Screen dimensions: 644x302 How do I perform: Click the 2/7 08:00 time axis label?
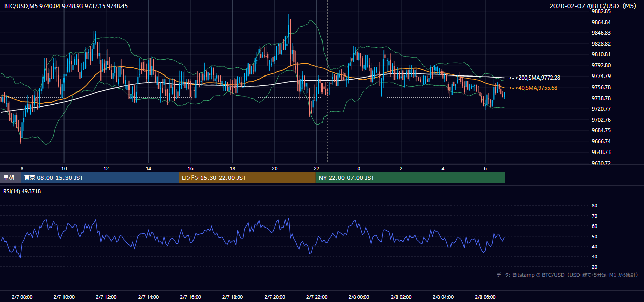(22, 297)
